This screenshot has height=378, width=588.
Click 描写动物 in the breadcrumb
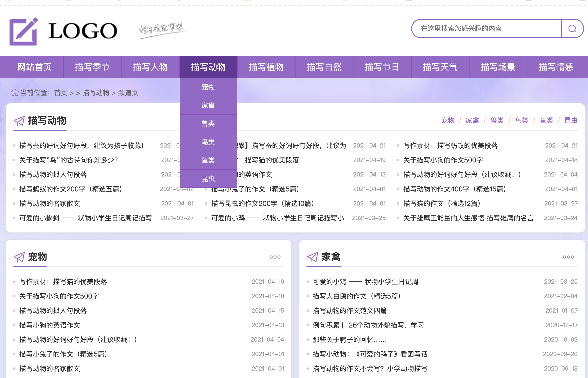pos(96,93)
